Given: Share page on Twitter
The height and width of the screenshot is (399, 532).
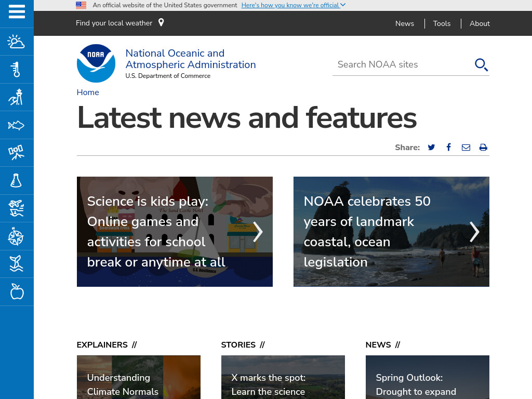Looking at the screenshot, I should 431,147.
